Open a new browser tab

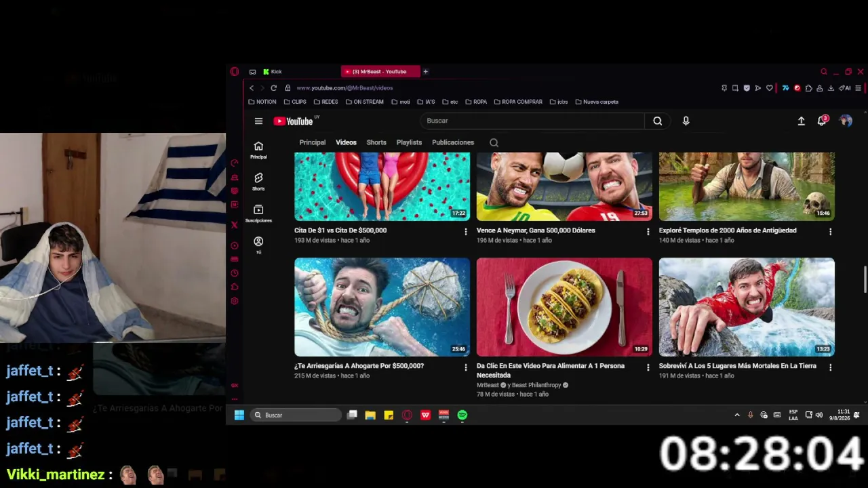tap(426, 72)
